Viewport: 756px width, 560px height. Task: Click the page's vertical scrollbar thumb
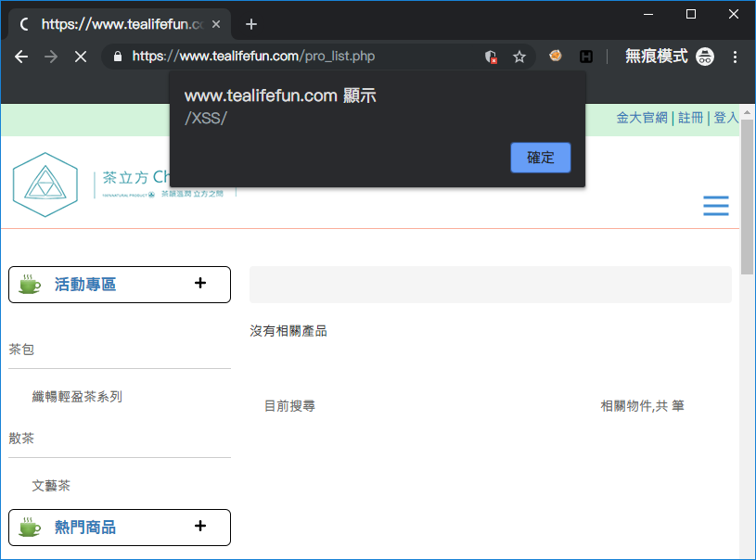[747, 197]
